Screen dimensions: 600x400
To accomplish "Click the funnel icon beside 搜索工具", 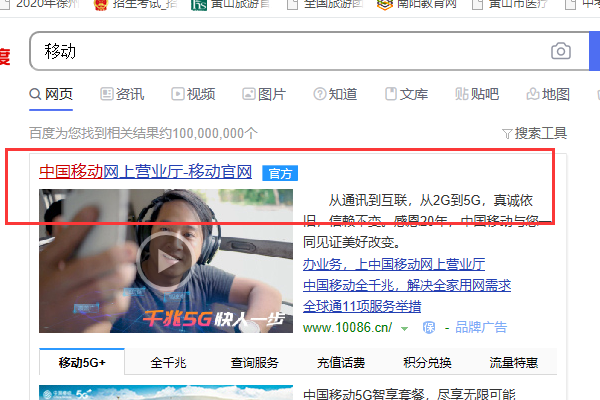I will [x=507, y=134].
